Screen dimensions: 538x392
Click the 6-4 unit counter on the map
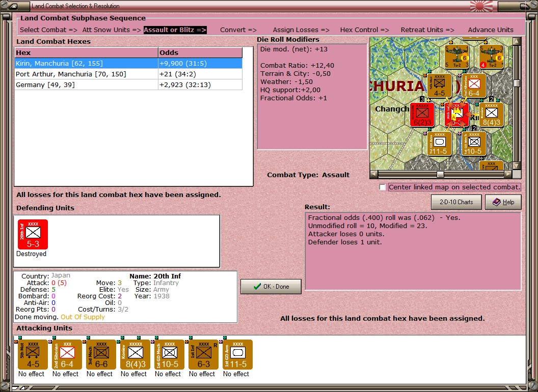pos(474,86)
